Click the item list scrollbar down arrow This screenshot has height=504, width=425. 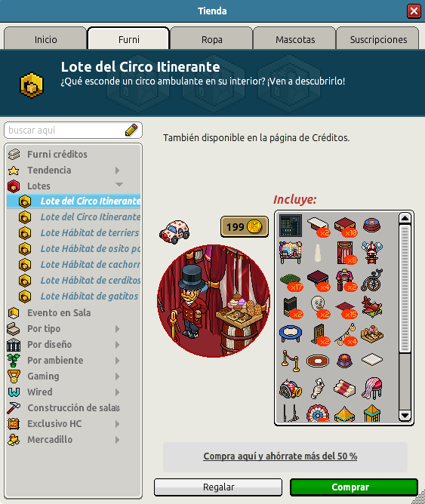pyautogui.click(x=405, y=416)
